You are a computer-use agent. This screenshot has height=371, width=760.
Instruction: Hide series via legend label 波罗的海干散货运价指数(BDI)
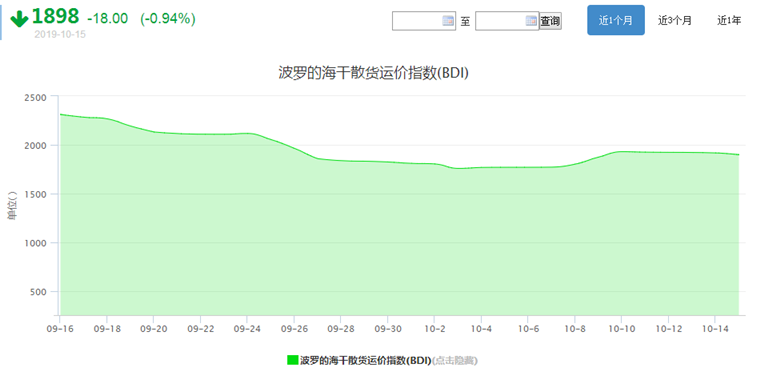coord(365,360)
